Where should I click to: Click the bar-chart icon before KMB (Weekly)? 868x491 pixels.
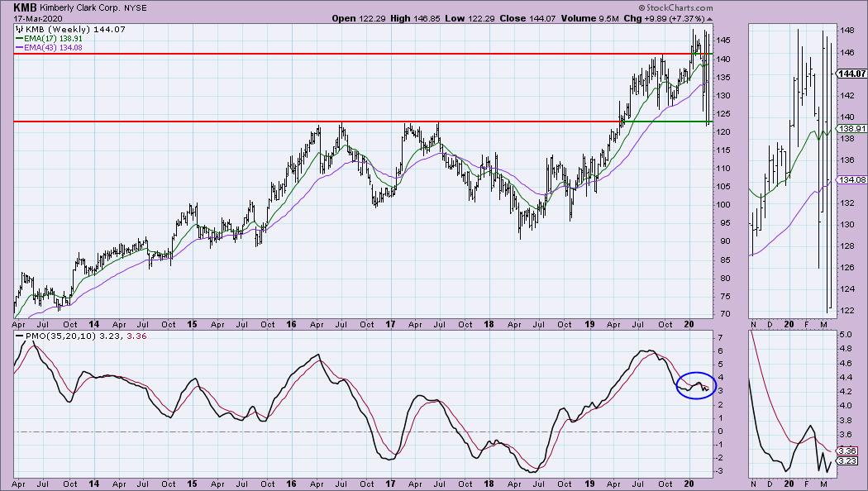(20, 29)
